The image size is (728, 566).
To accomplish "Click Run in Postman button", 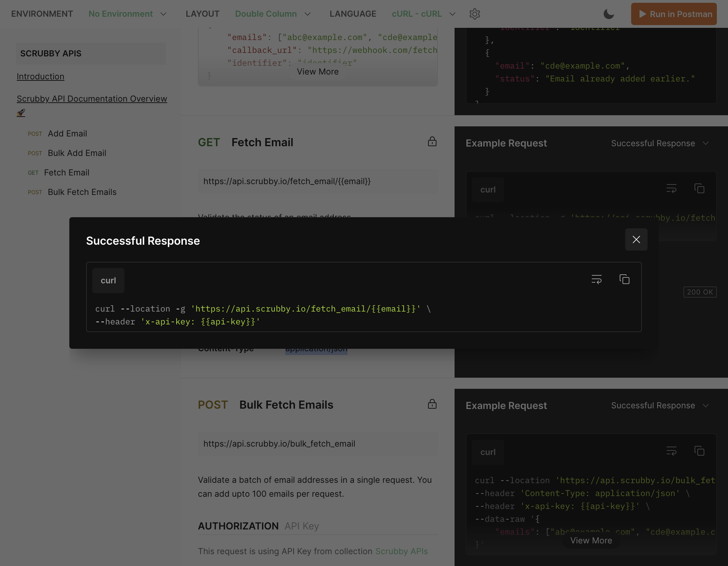I will coord(674,14).
